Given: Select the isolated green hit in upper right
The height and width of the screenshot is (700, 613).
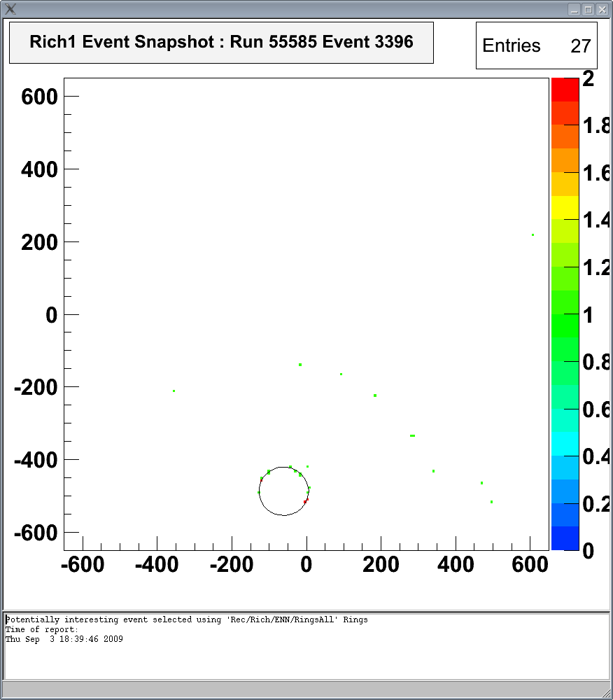Looking at the screenshot, I should pyautogui.click(x=533, y=235).
